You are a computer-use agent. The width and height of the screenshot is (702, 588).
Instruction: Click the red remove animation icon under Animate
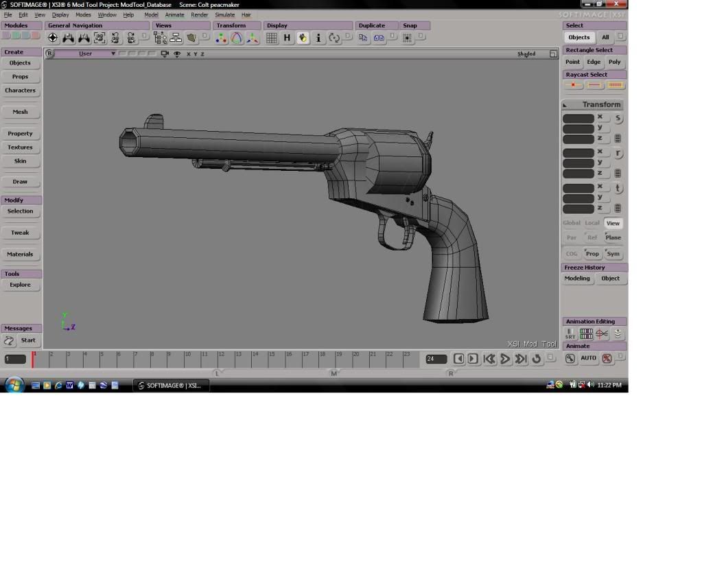607,358
